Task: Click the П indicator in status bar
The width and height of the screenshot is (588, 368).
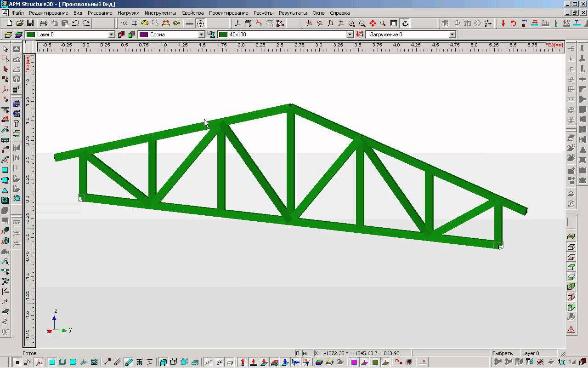Action: click(x=298, y=353)
